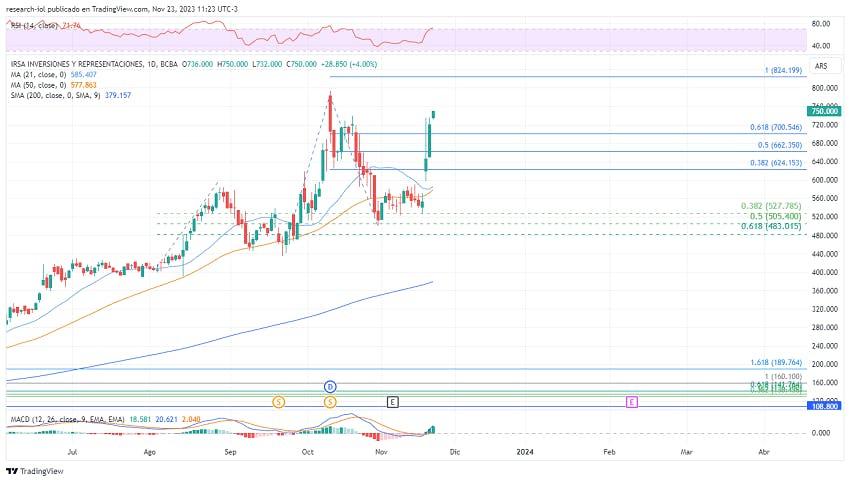Click the green 0.618 (483.015) retracement label
The height and width of the screenshot is (482, 850).
pyautogui.click(x=771, y=226)
